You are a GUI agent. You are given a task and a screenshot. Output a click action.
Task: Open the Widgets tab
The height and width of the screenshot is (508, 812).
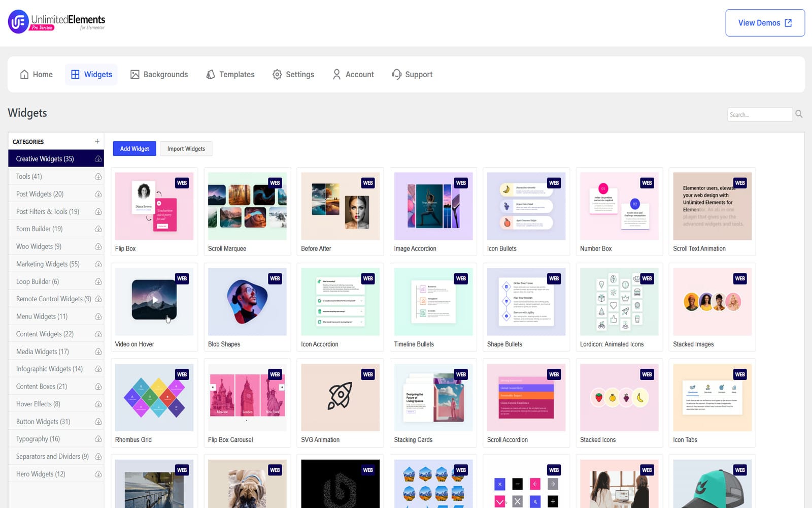point(91,74)
